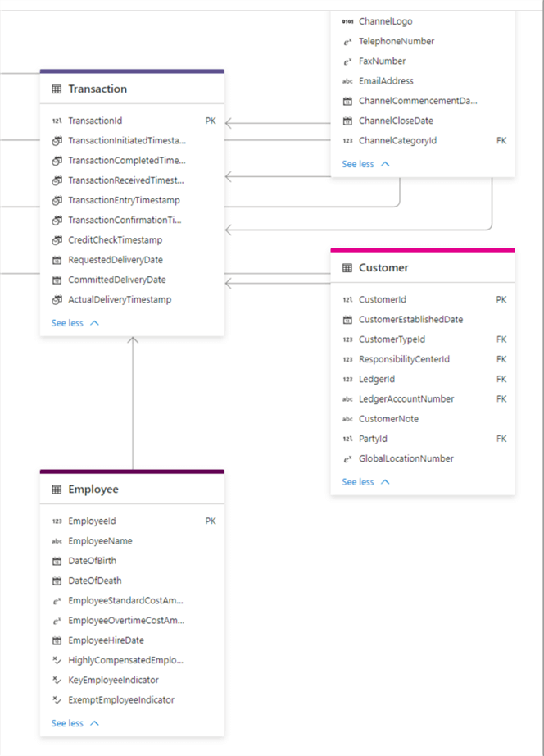
Task: Select the TransactionCompletedTime... column
Action: coord(132,161)
